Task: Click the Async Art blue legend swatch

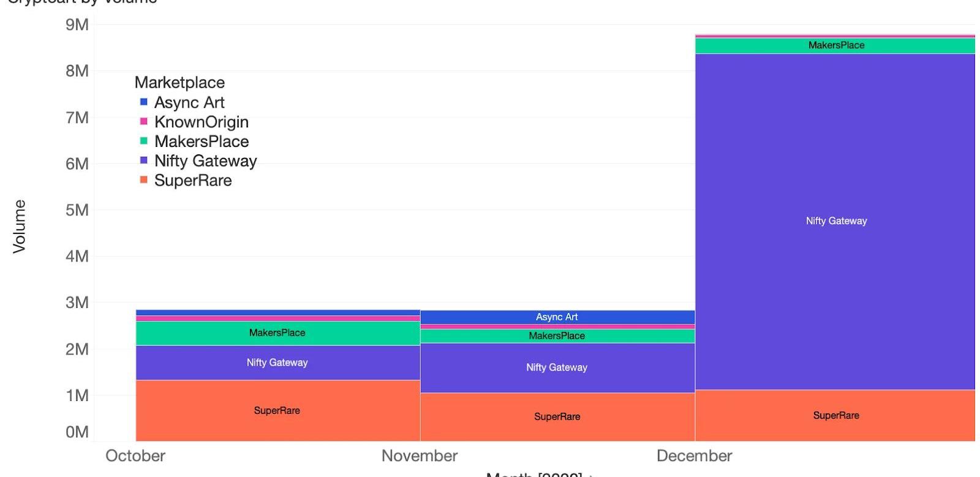Action: pyautogui.click(x=143, y=102)
